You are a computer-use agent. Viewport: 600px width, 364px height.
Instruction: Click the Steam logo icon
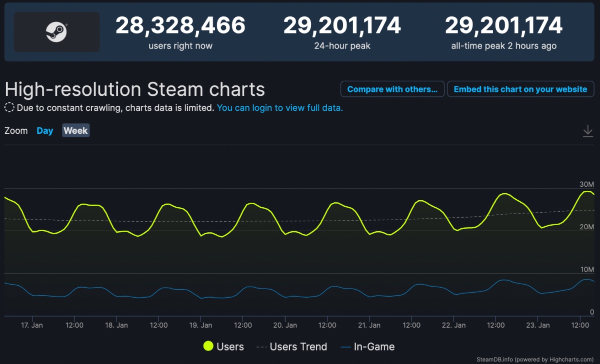[x=56, y=32]
